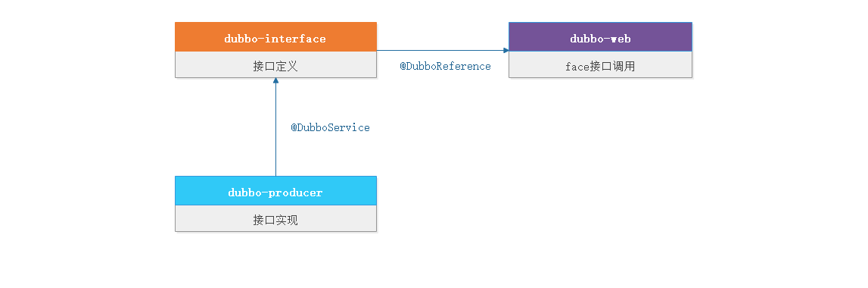Select the face接口调用 box
The width and height of the screenshot is (868, 288).
[600, 65]
